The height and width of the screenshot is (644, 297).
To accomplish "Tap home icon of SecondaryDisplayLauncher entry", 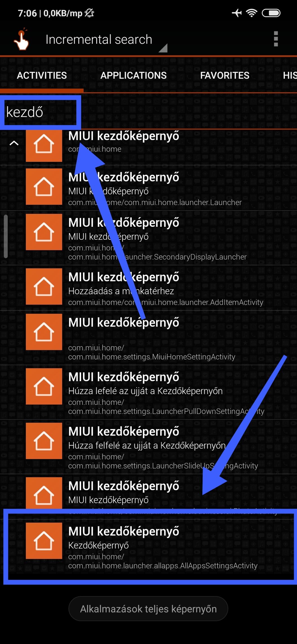I will tap(44, 232).
